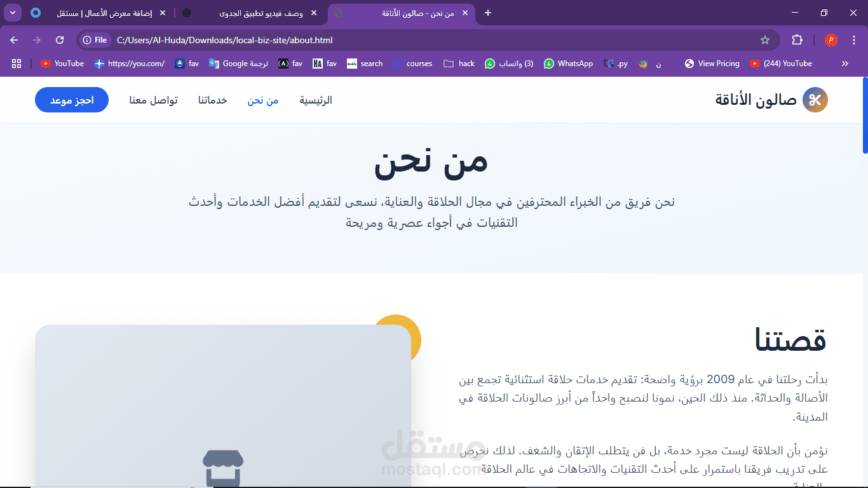Open the Chrome three-dot menu
The image size is (868, 488).
pos(853,40)
